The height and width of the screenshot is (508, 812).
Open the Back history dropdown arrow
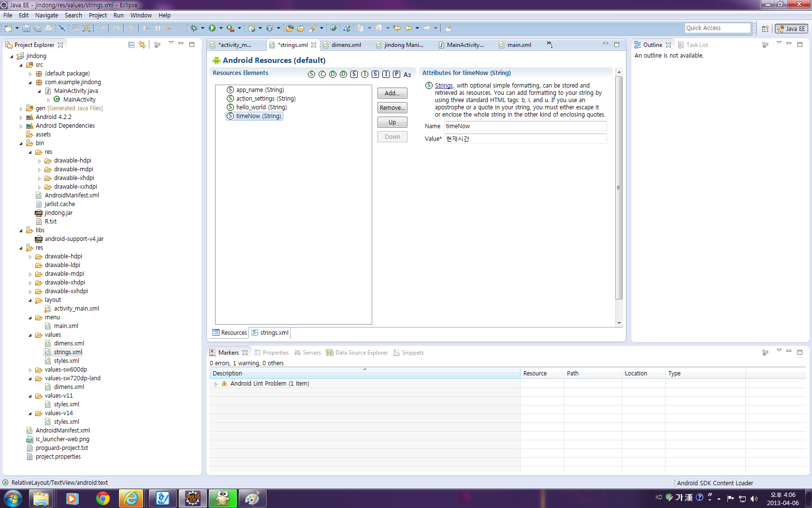417,28
